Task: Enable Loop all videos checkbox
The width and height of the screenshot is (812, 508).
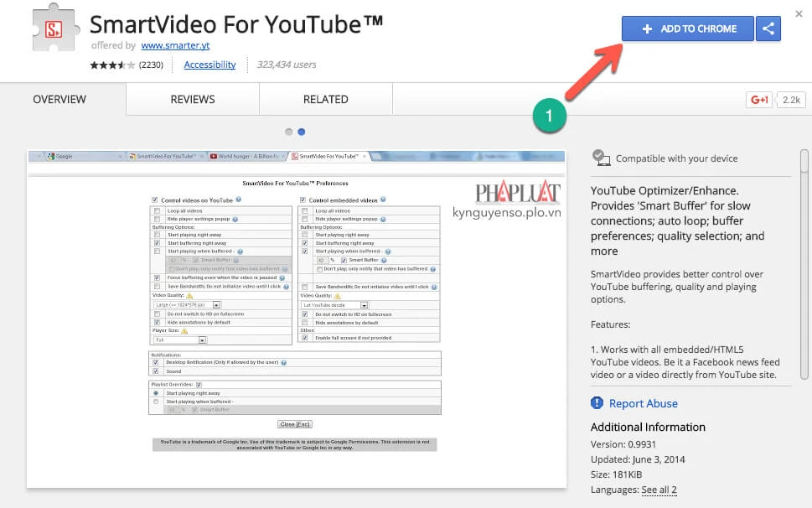Action: click(156, 210)
